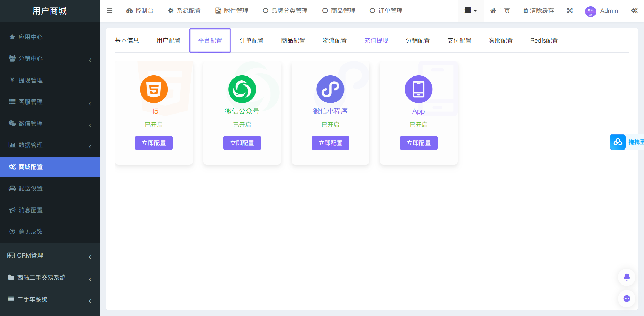Open 控制台 dashboard in top nav
This screenshot has height=316, width=644.
tap(140, 11)
